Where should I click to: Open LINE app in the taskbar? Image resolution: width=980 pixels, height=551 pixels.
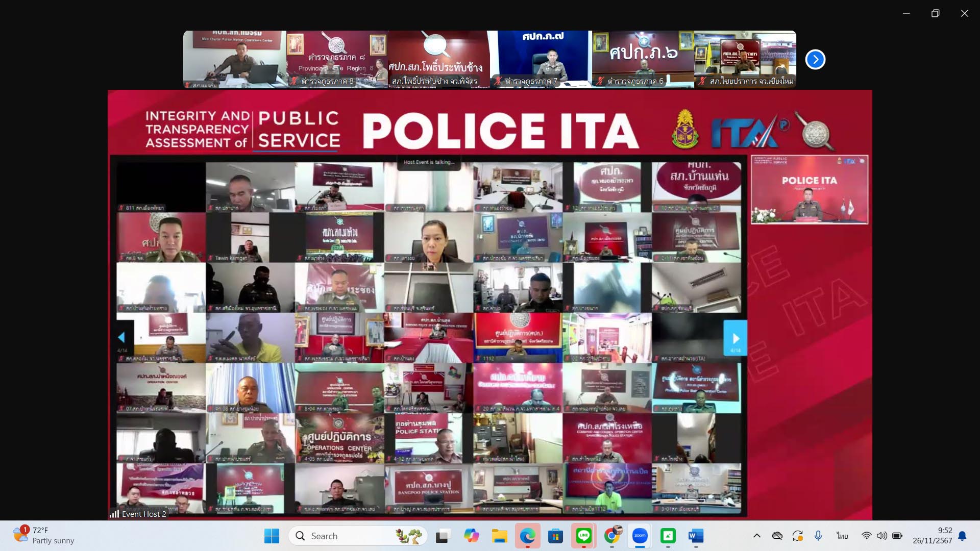click(583, 536)
